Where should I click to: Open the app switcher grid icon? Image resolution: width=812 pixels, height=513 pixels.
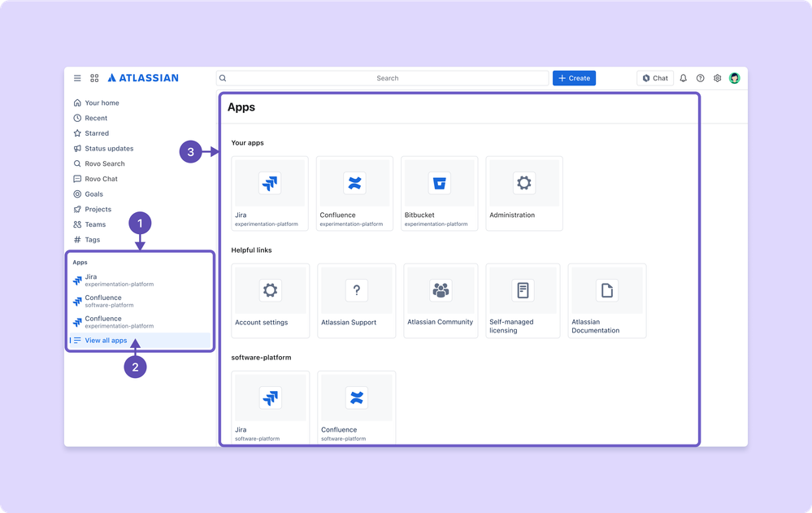click(94, 78)
